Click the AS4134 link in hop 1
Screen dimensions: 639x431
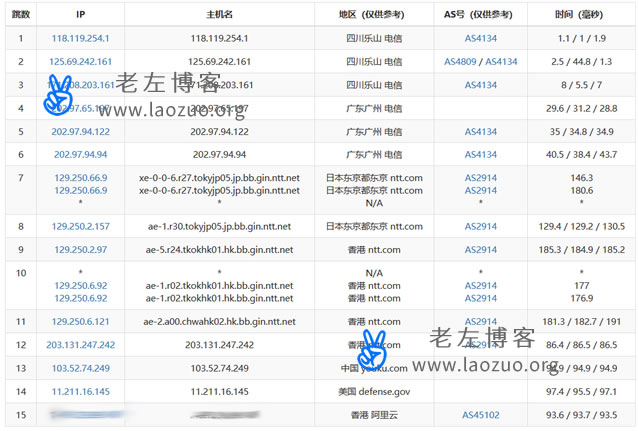[480, 38]
